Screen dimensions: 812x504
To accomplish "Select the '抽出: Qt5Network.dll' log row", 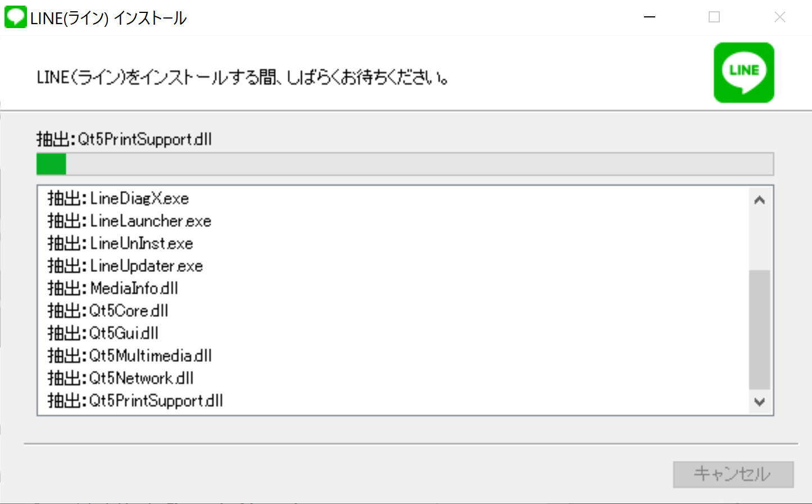I will pyautogui.click(x=393, y=378).
